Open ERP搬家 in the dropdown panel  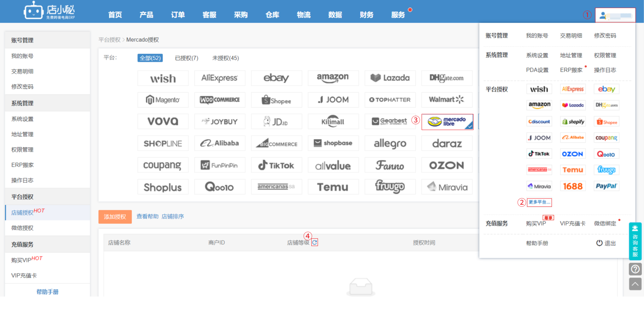(x=571, y=70)
